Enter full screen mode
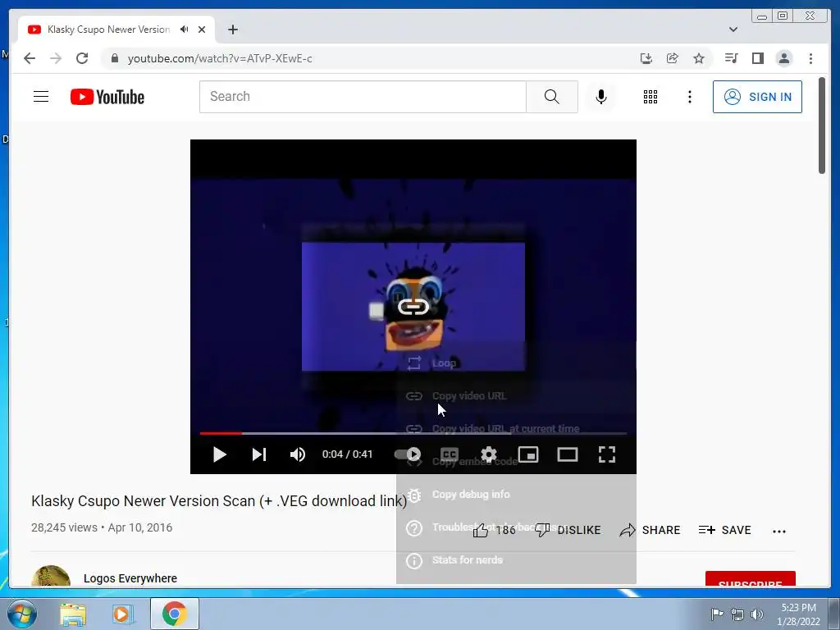This screenshot has width=840, height=630. click(x=607, y=454)
